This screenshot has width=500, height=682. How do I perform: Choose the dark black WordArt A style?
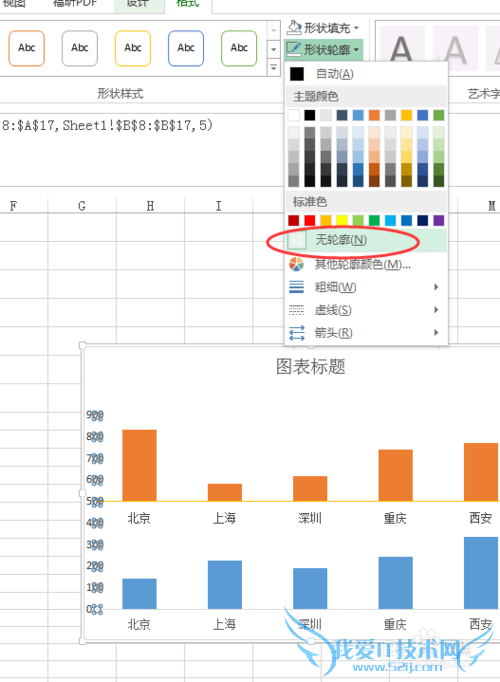click(401, 48)
